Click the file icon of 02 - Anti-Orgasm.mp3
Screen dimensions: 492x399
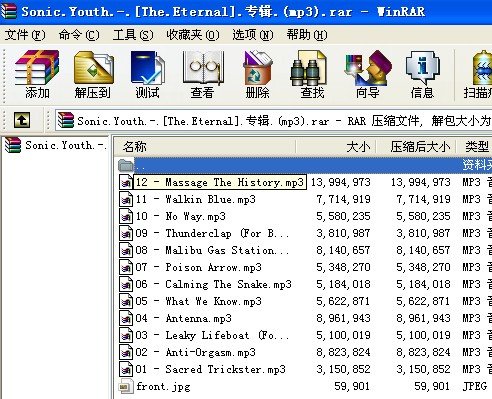coord(126,352)
